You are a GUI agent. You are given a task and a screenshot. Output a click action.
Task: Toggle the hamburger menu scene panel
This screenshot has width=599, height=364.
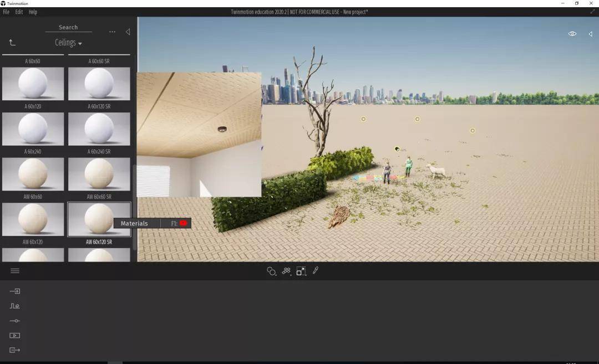click(x=15, y=271)
